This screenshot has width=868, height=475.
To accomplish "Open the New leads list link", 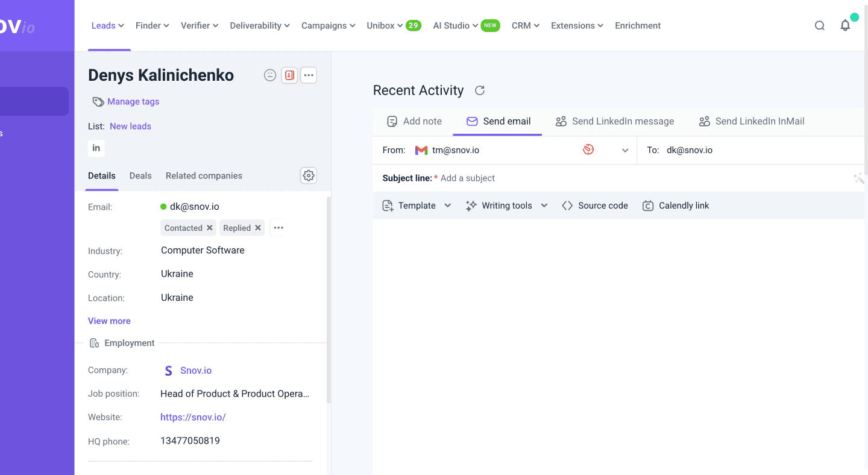I will click(x=130, y=126).
